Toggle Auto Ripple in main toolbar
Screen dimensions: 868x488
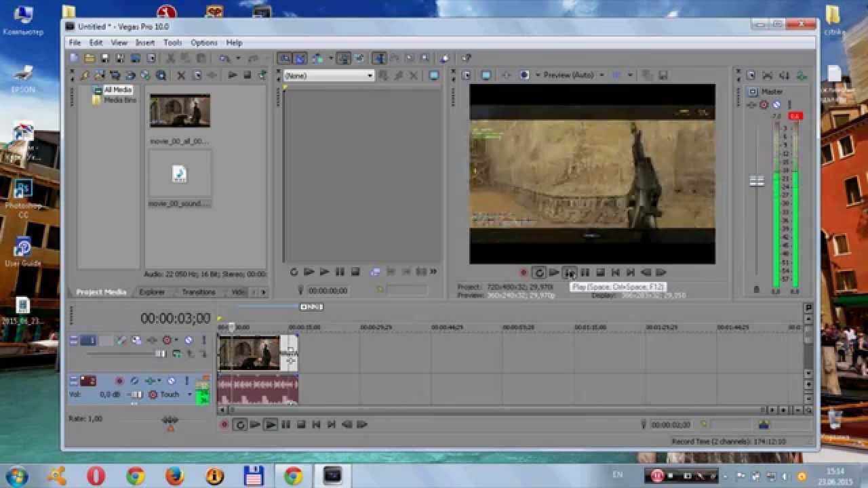(317, 59)
